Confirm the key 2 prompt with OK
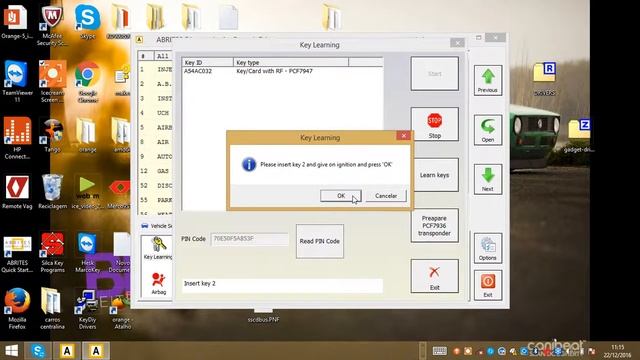The width and height of the screenshot is (640, 360). pos(340,196)
